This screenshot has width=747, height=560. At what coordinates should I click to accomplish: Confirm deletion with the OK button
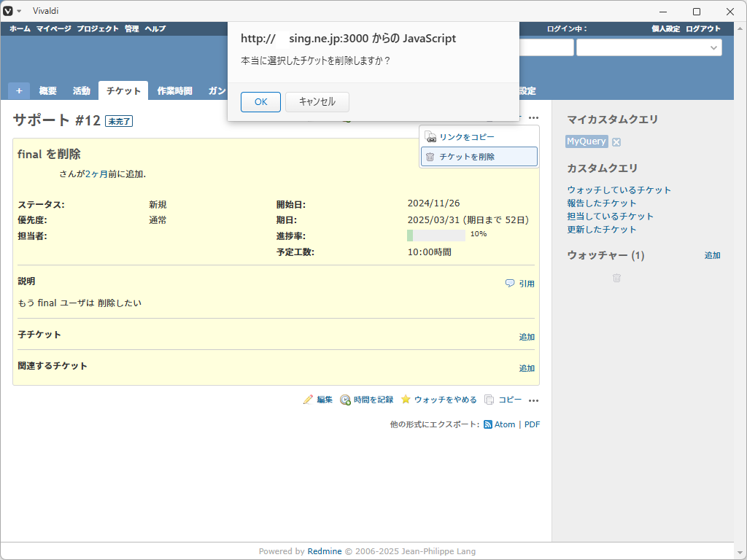(260, 102)
